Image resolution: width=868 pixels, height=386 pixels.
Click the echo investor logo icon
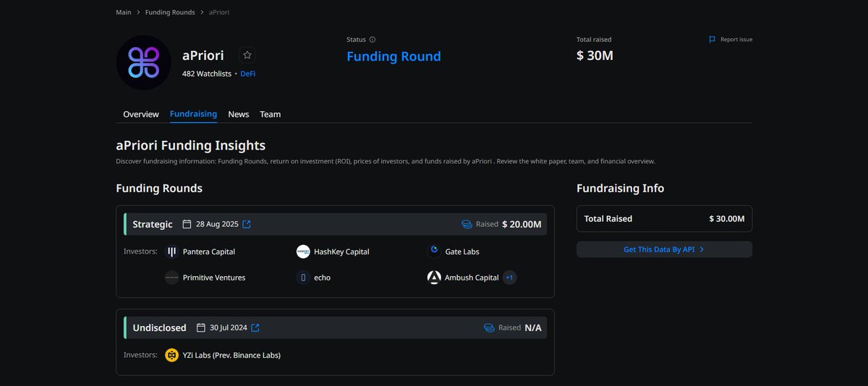303,278
